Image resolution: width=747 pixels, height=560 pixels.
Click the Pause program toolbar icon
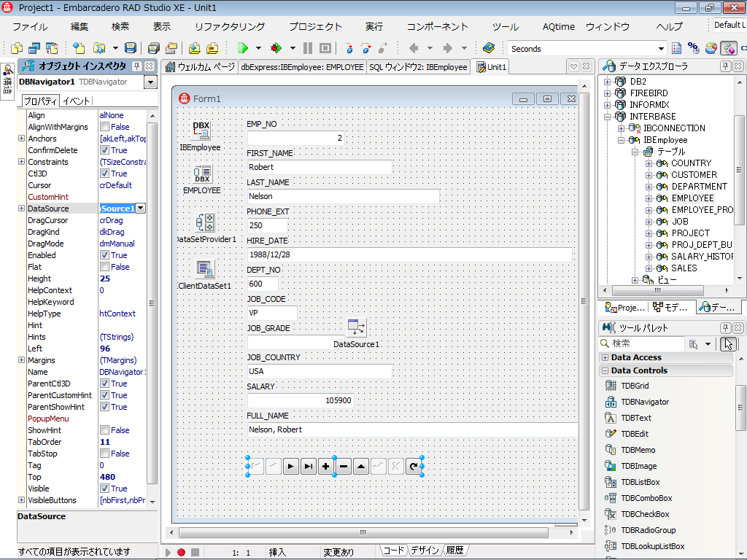(308, 48)
